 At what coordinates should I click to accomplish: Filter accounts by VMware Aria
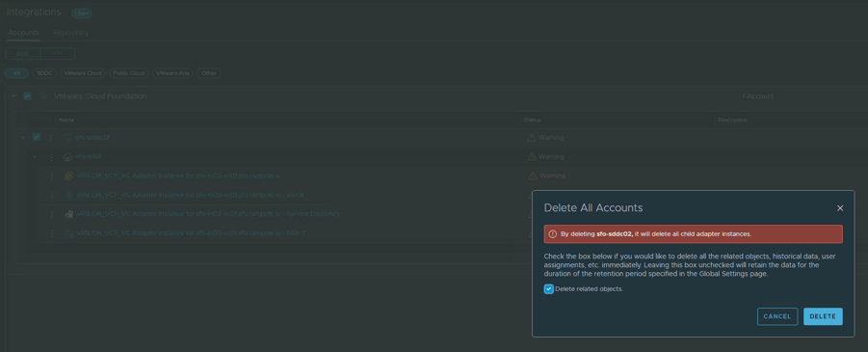(172, 73)
